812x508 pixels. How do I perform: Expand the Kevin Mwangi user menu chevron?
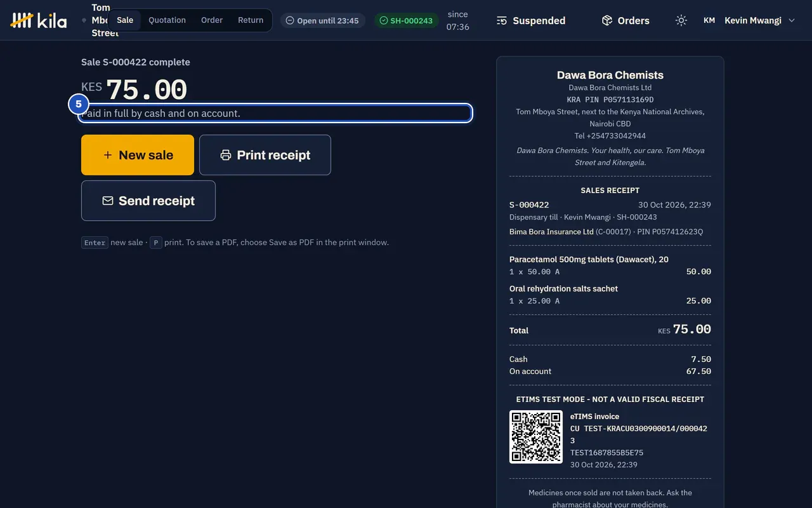click(792, 20)
